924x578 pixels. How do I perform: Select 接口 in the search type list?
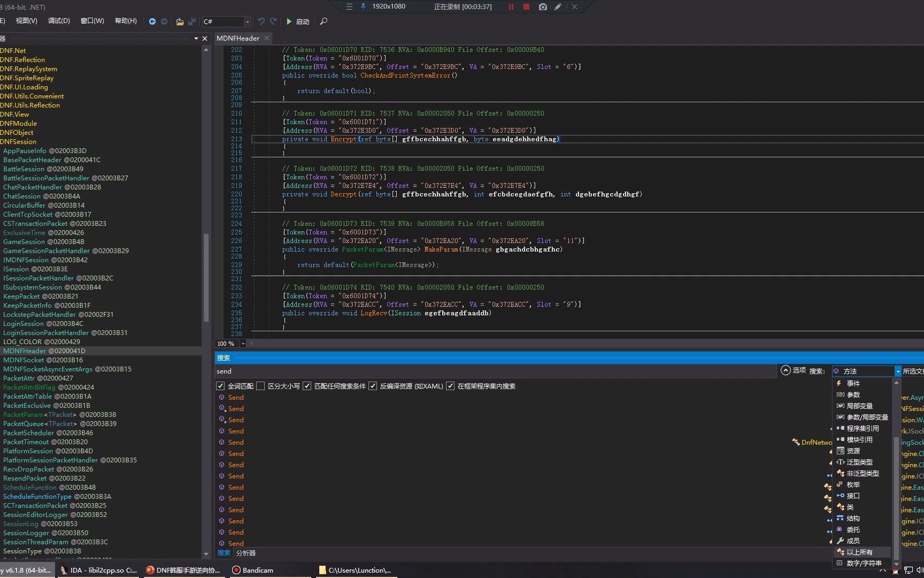point(853,496)
